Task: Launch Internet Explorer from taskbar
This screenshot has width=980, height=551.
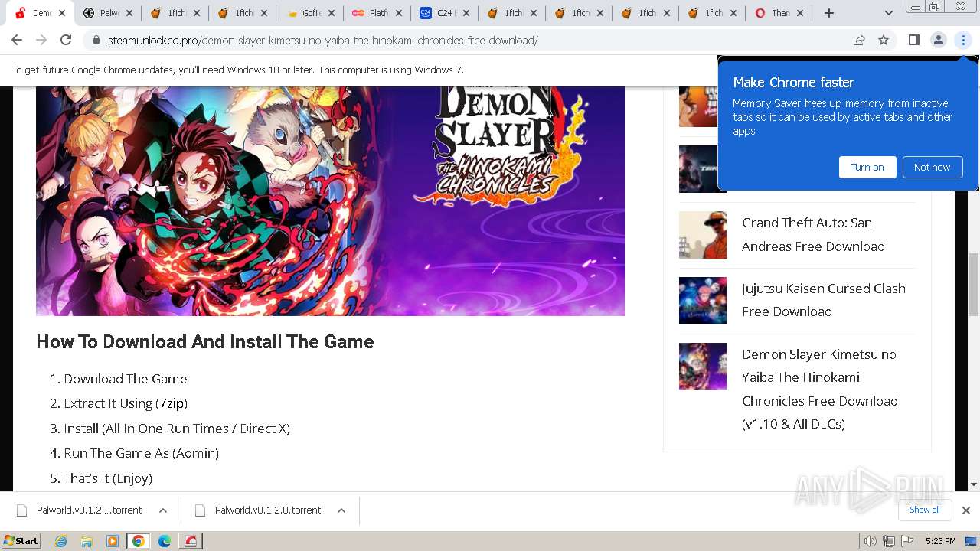Action: pyautogui.click(x=60, y=541)
